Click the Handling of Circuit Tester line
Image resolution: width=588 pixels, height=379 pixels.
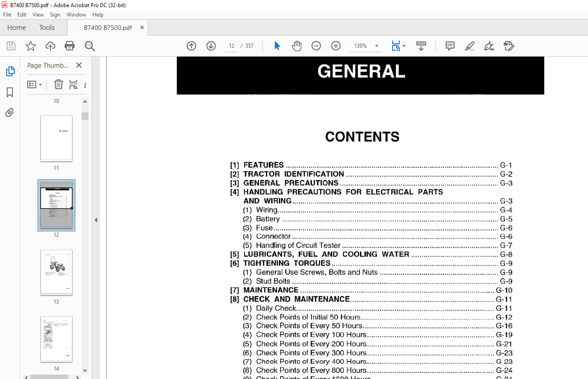click(x=377, y=245)
